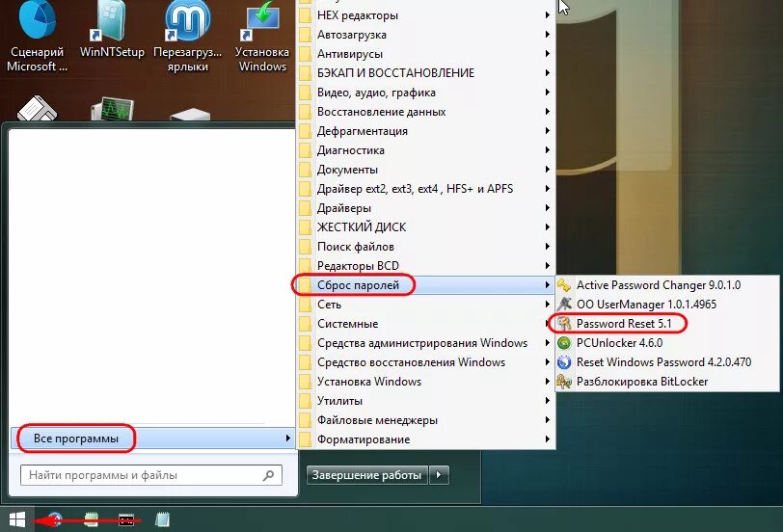783x532 pixels.
Task: Open the Автозагрузка folder
Action: 426,35
